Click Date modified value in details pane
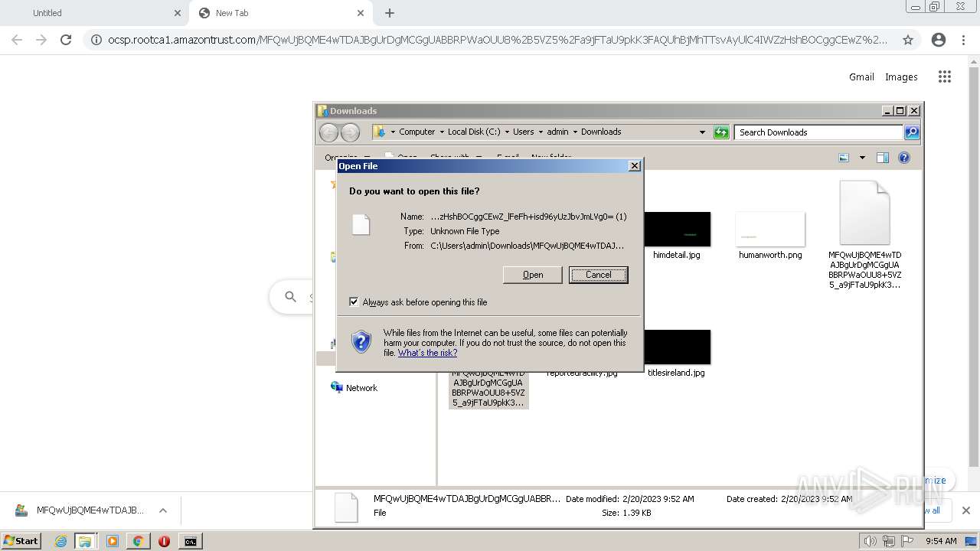The image size is (980, 551). click(657, 499)
